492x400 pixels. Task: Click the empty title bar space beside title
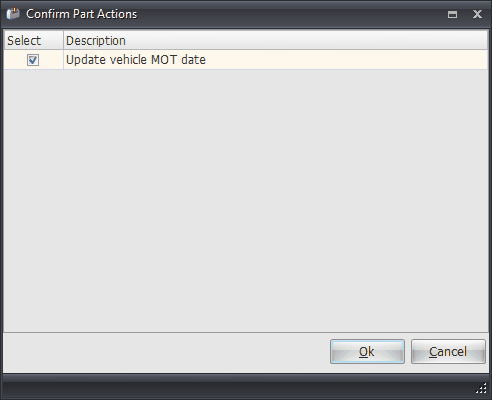click(x=290, y=14)
